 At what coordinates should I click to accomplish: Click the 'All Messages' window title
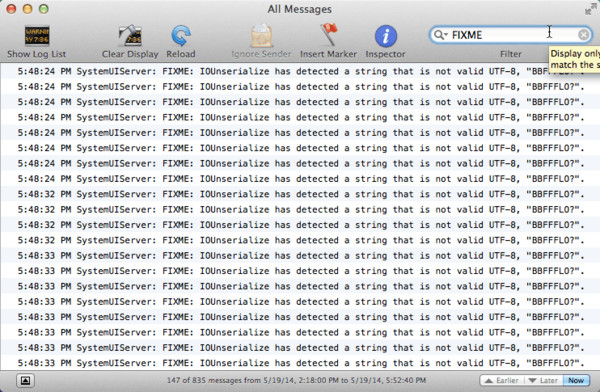[x=300, y=9]
